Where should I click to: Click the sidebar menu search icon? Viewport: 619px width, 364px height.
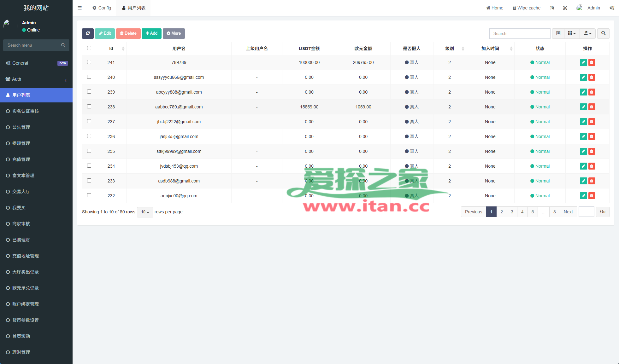[x=63, y=45]
